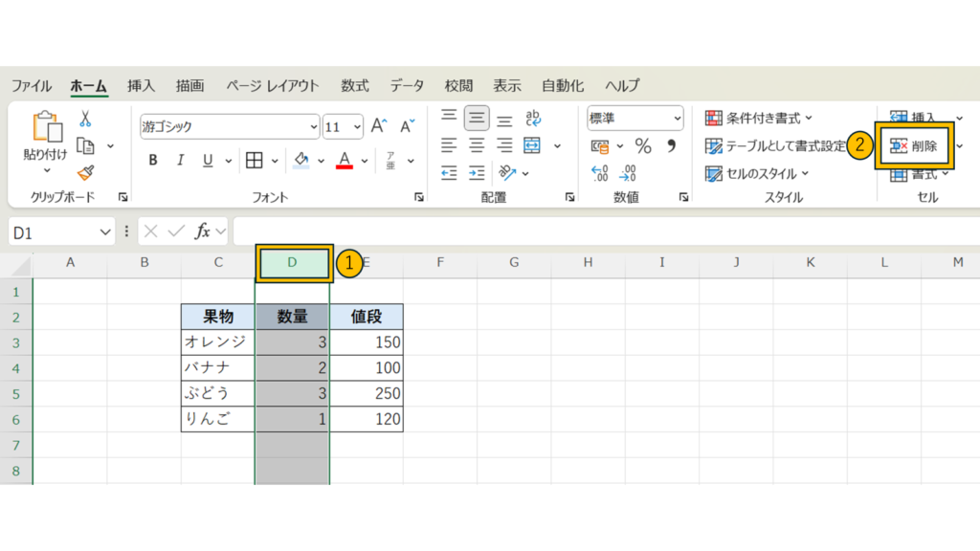980x551 pixels.
Task: Switch to the 数式 tab
Action: point(354,85)
